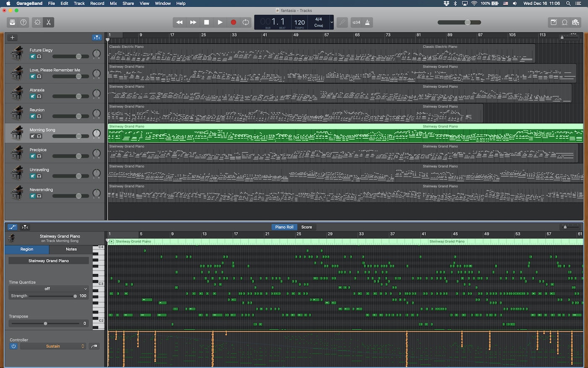Click the Neverending piano instrument icon
The image size is (588, 368).
tap(17, 193)
